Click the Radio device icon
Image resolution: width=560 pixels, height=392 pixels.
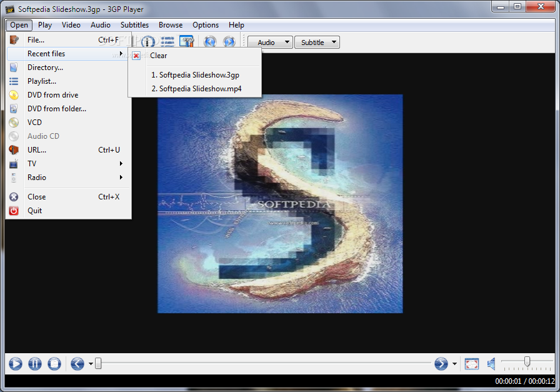[x=14, y=177]
